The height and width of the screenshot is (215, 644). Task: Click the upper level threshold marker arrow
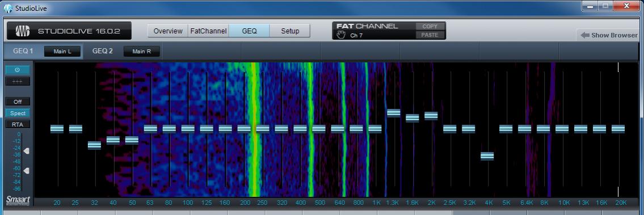(x=27, y=151)
